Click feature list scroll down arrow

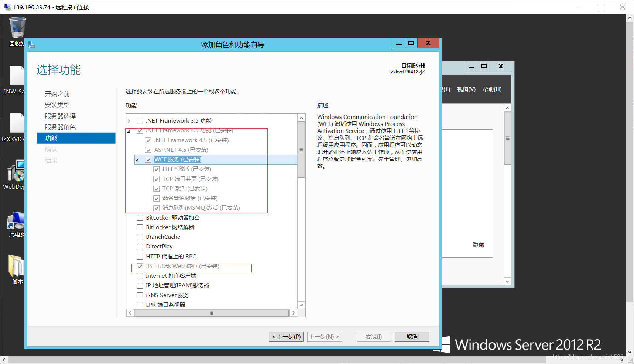(301, 305)
